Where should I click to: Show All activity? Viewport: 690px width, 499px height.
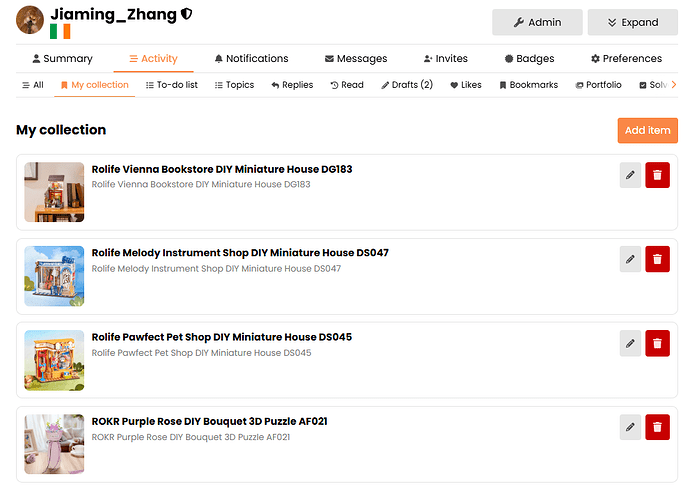[x=33, y=85]
